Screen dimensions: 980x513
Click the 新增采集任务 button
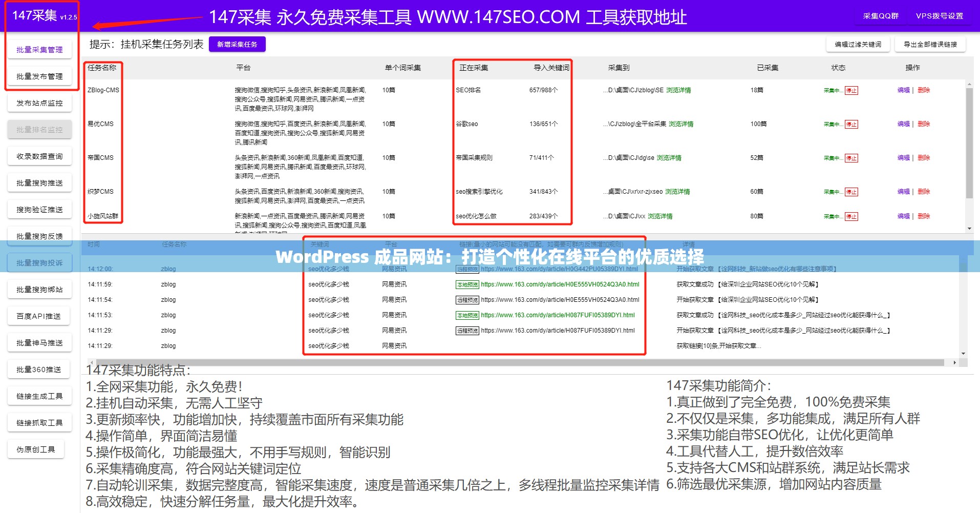[238, 44]
